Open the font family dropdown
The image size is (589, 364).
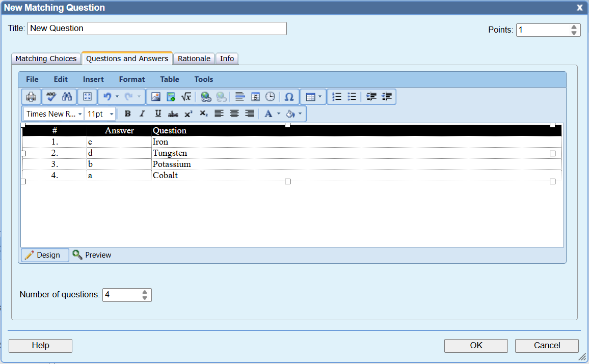click(53, 114)
